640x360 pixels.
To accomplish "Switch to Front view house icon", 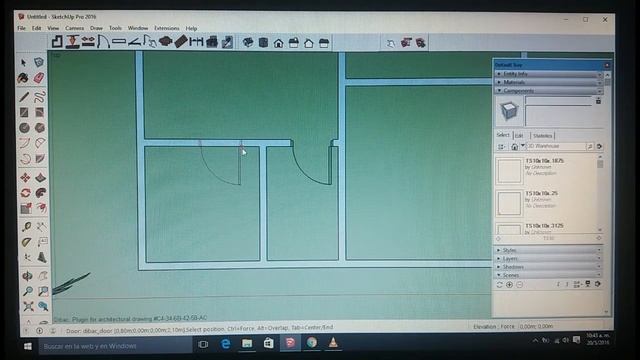I will click(x=278, y=43).
